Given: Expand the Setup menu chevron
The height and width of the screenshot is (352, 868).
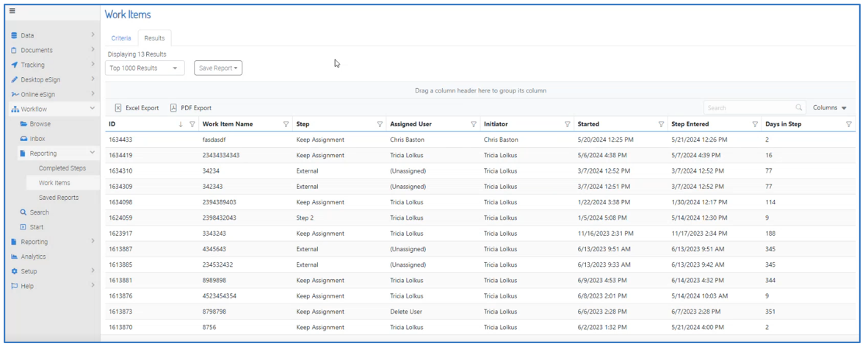Looking at the screenshot, I should [93, 271].
